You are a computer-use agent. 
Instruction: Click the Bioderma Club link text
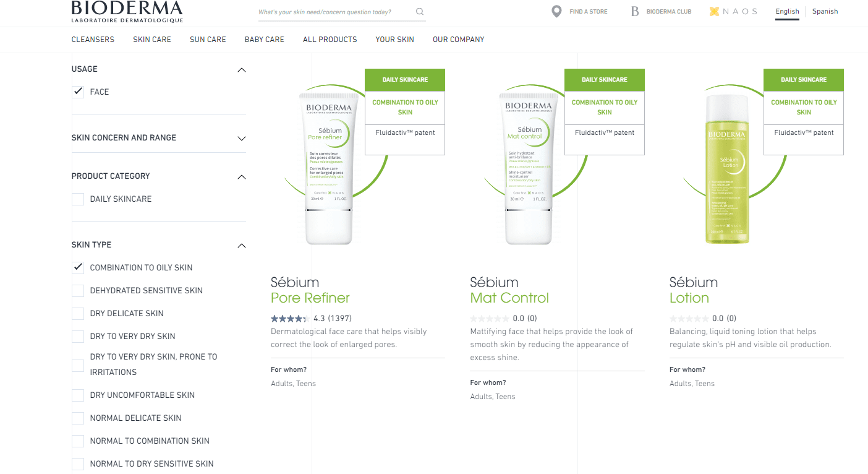(x=669, y=12)
